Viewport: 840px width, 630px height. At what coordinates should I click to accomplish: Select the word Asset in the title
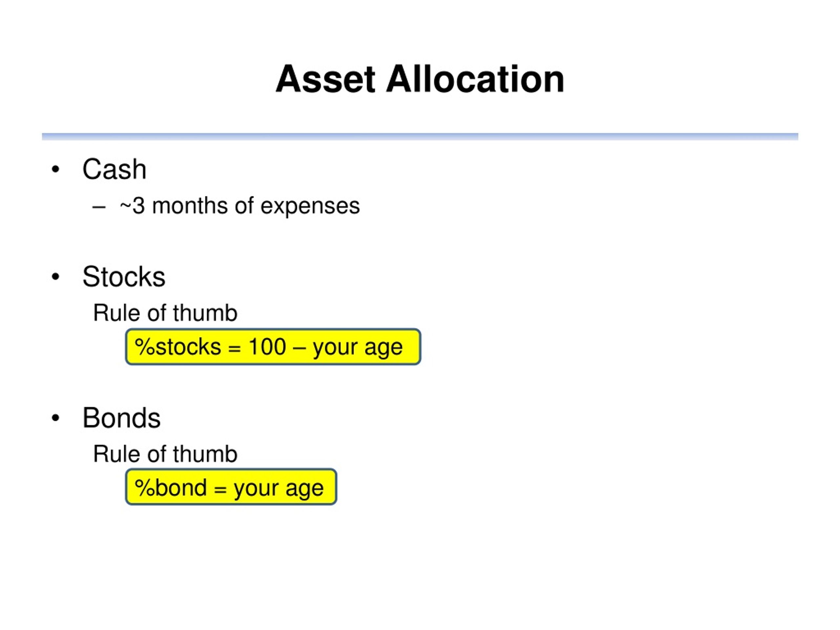[325, 79]
